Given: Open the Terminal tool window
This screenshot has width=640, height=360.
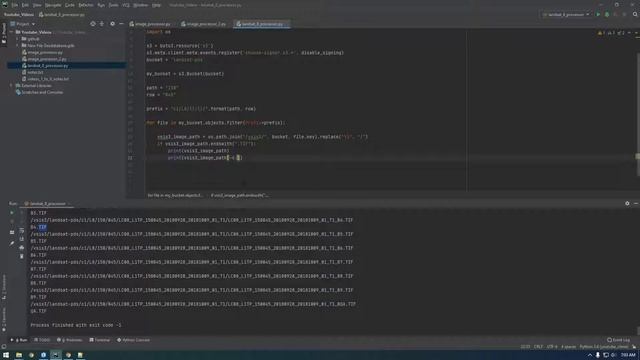Looking at the screenshot, I should (x=100, y=340).
